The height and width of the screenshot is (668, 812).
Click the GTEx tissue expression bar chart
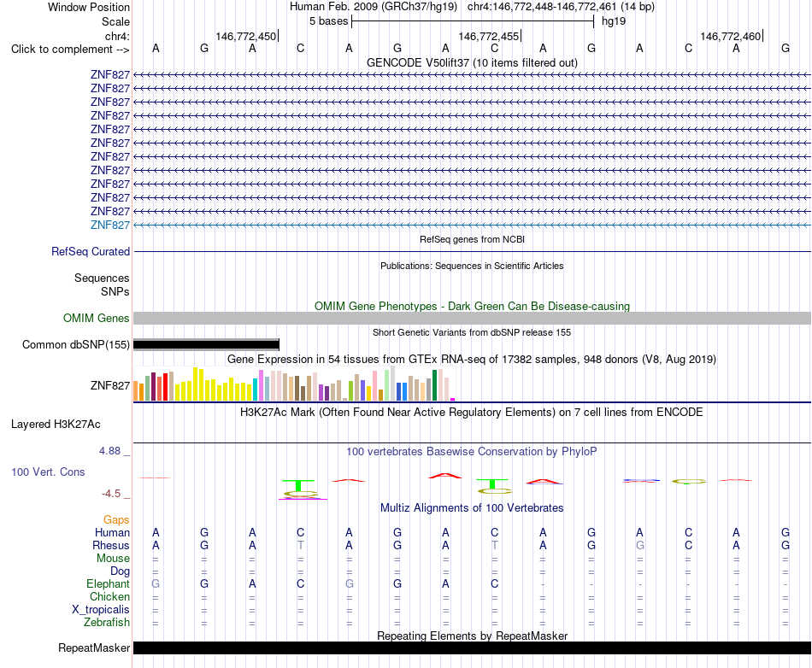294,384
